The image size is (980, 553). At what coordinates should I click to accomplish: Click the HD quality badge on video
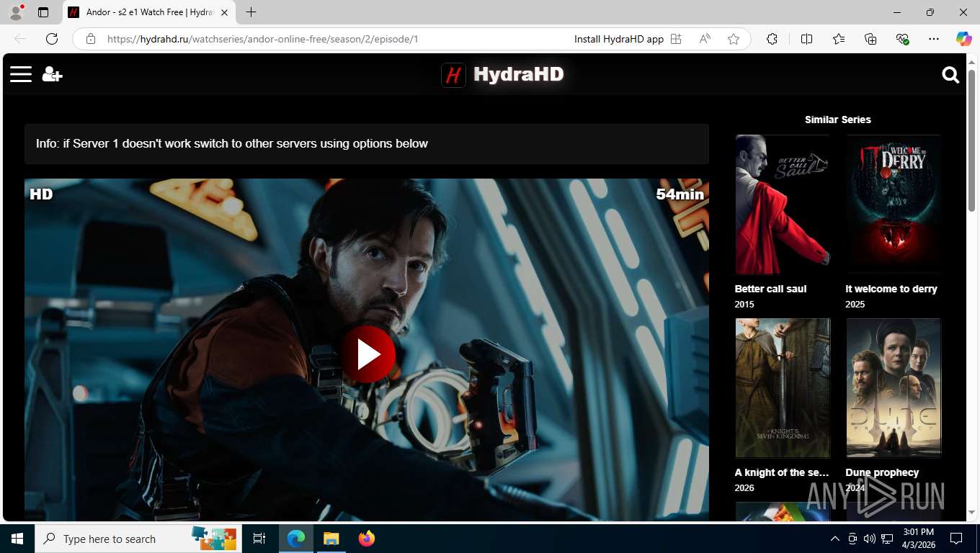[41, 194]
